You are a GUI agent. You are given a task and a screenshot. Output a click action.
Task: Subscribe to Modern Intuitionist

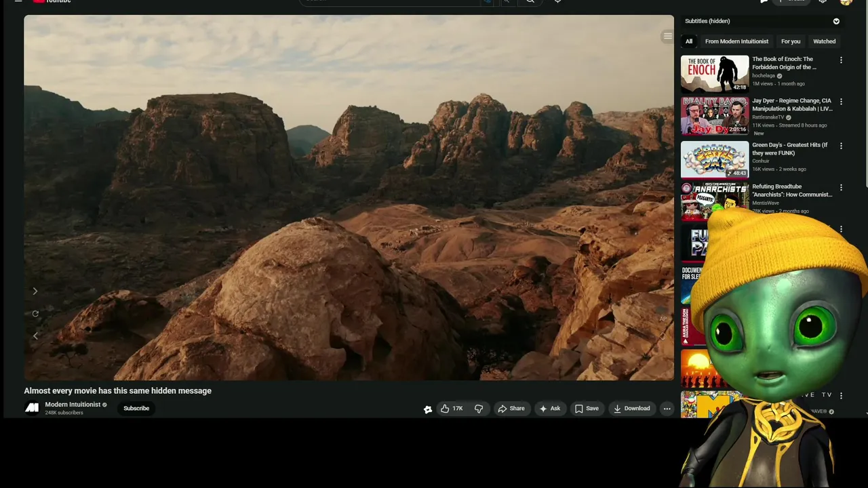pos(136,409)
